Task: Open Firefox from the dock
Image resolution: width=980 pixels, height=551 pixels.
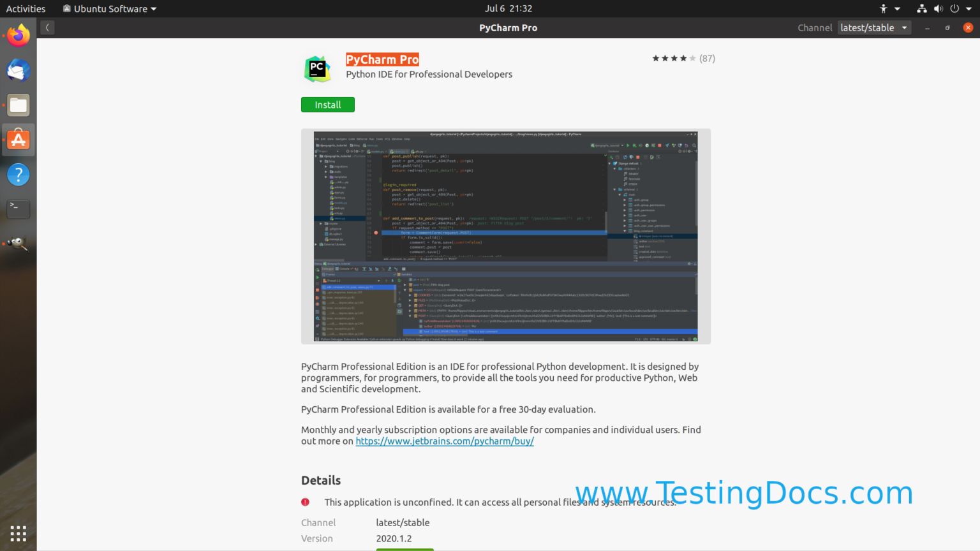Action: 18,35
